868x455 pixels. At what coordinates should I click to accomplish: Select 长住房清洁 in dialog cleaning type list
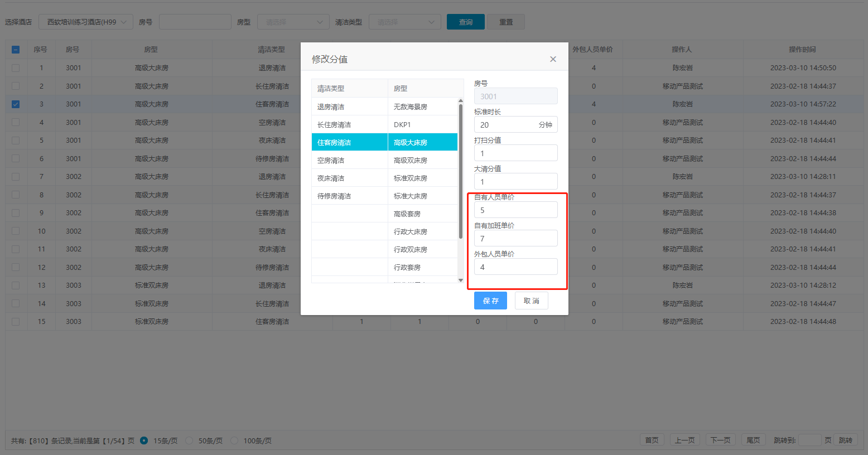point(350,124)
